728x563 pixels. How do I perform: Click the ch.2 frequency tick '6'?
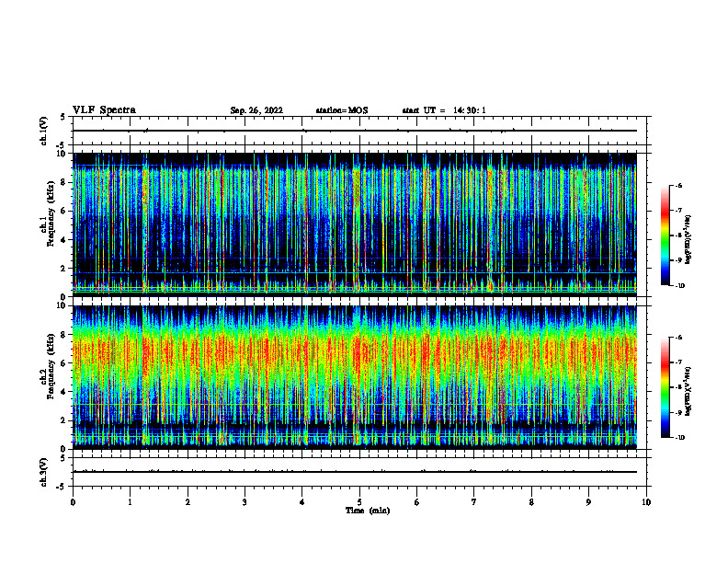pyautogui.click(x=64, y=363)
